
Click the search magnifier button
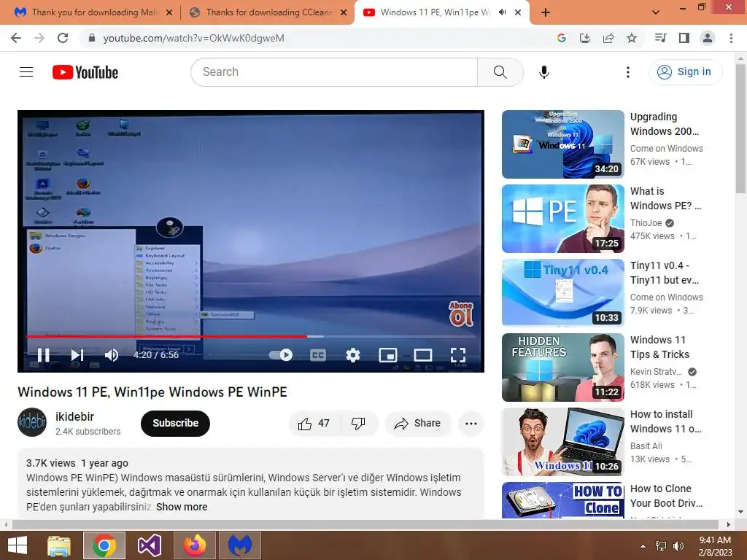coord(500,72)
